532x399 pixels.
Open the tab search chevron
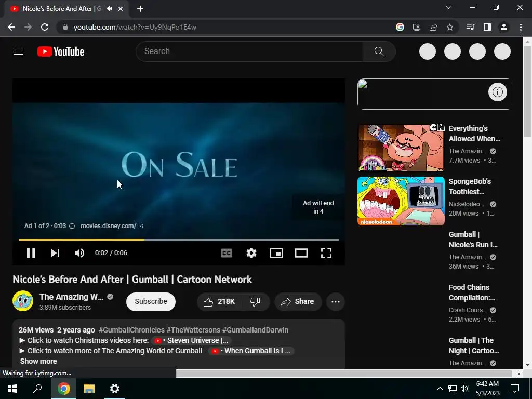point(448,7)
